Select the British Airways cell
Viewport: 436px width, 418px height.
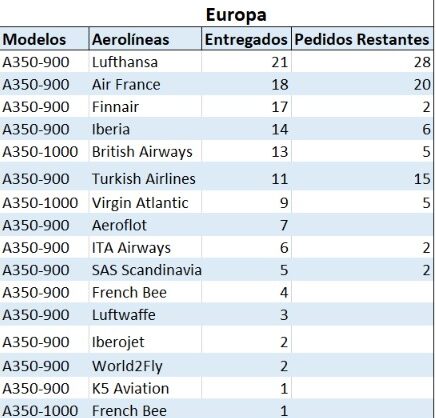click(x=145, y=152)
